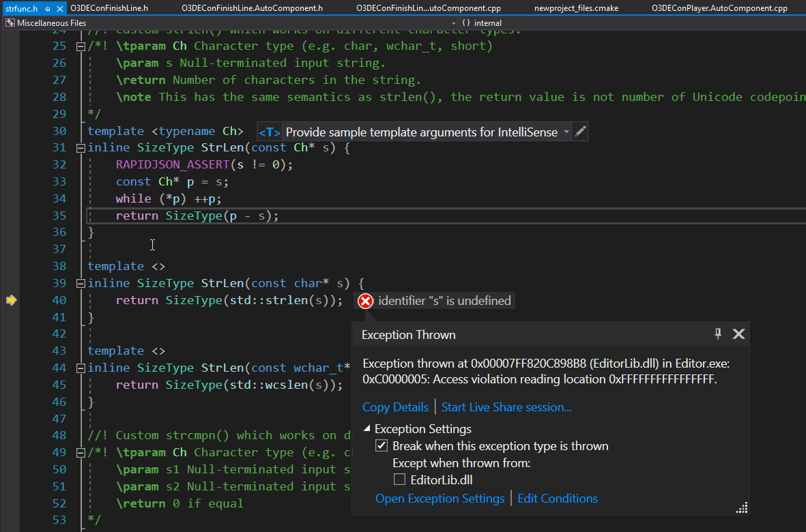Open O3DEConFinishLin...utoComponent.cpp tab
Viewport: 806px width, 532px height.
428,8
